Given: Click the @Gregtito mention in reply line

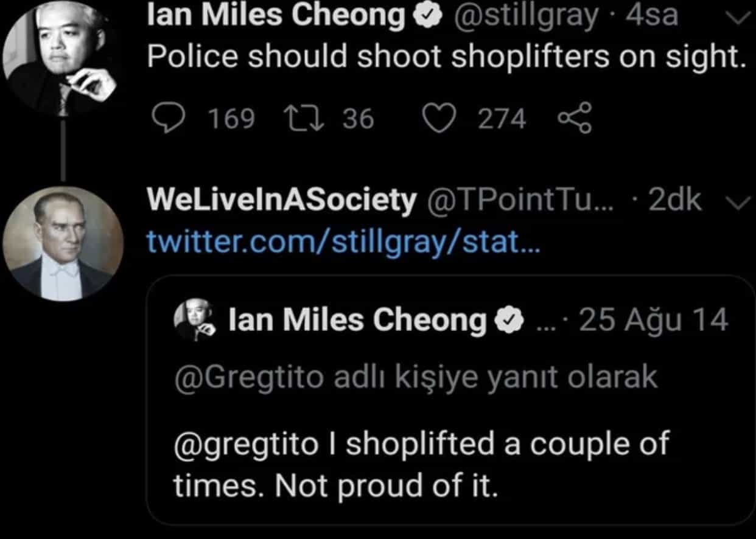Looking at the screenshot, I should 248,378.
